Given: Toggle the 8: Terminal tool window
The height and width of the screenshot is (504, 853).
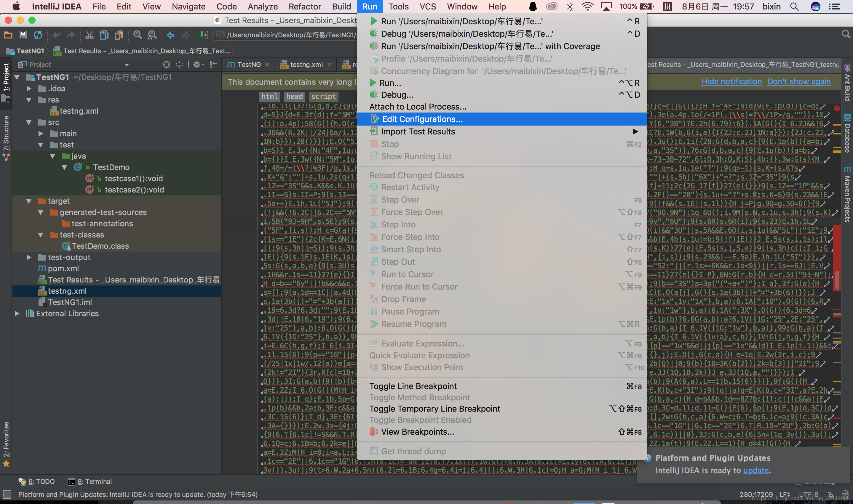Looking at the screenshot, I should coord(90,481).
